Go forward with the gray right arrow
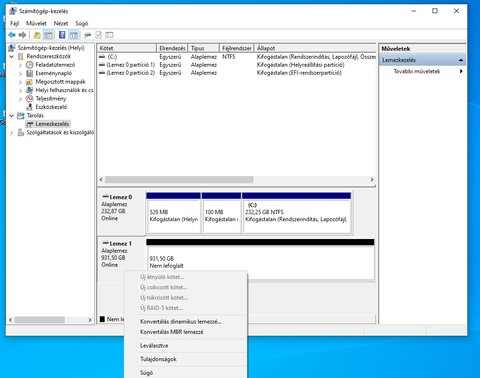Image resolution: width=480 pixels, height=378 pixels. point(22,35)
